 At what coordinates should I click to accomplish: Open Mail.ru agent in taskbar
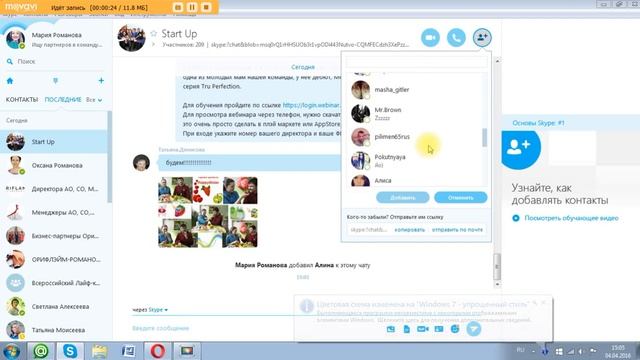41,351
